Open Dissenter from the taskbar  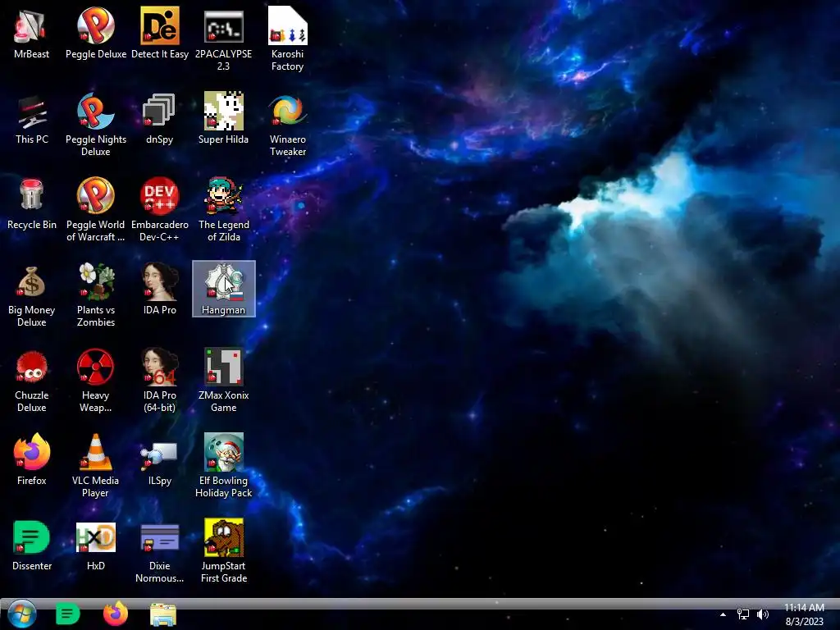[67, 614]
